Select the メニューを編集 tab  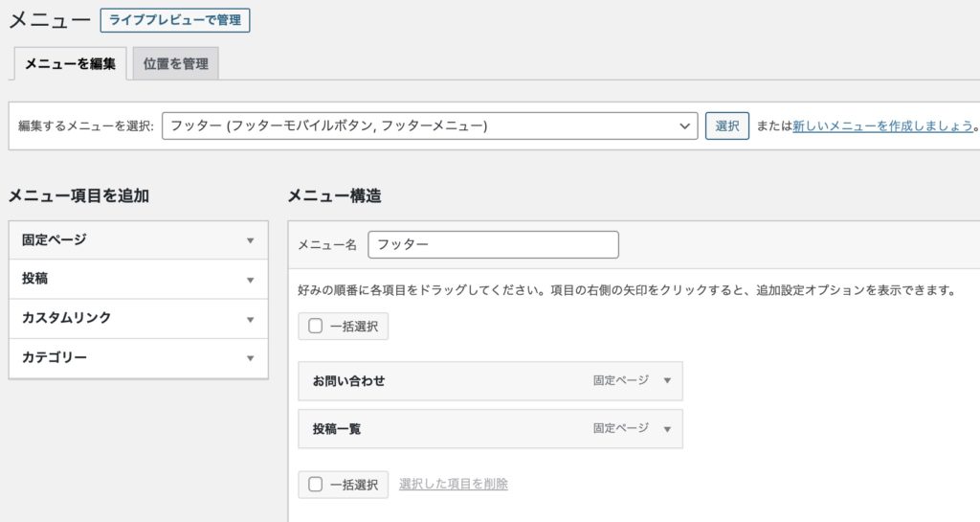pos(70,64)
